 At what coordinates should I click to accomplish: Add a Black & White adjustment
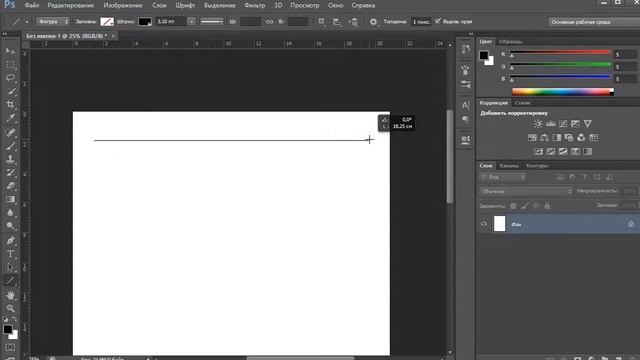(557, 138)
